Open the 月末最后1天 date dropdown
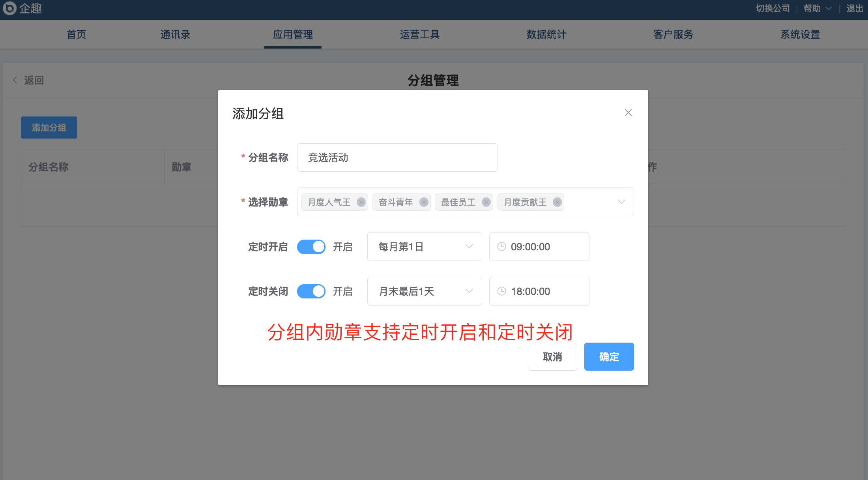This screenshot has height=480, width=868. [x=424, y=291]
